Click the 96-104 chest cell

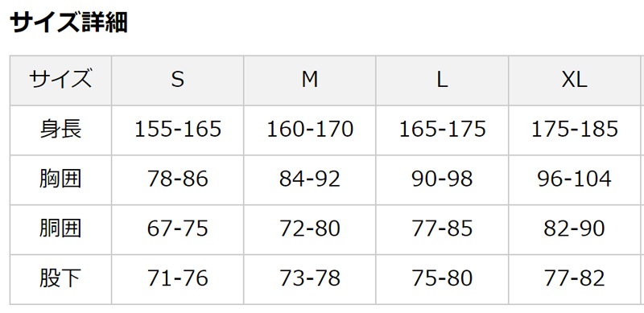575,180
